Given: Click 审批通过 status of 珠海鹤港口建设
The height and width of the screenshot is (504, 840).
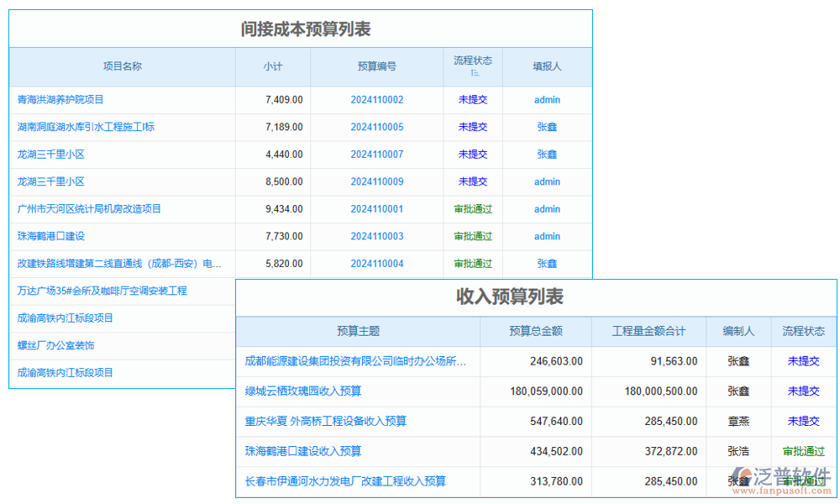Looking at the screenshot, I should (x=472, y=236).
